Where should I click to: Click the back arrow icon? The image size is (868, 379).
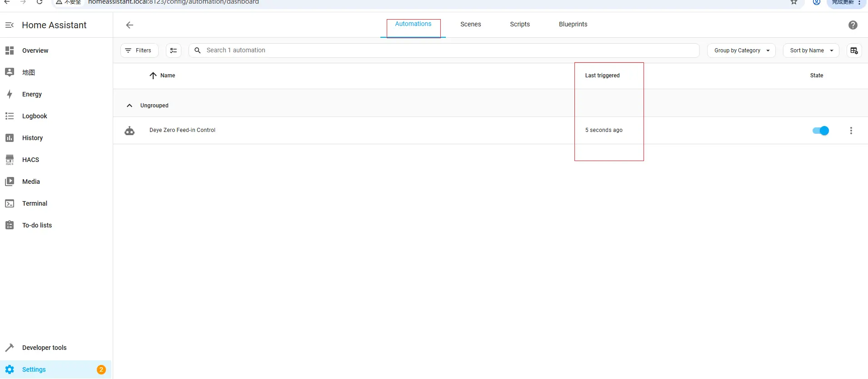[130, 25]
